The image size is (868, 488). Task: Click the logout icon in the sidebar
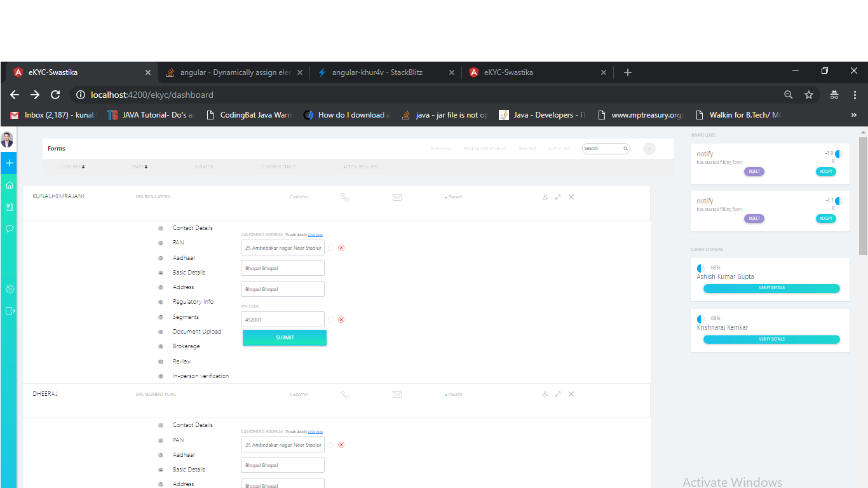coord(10,311)
